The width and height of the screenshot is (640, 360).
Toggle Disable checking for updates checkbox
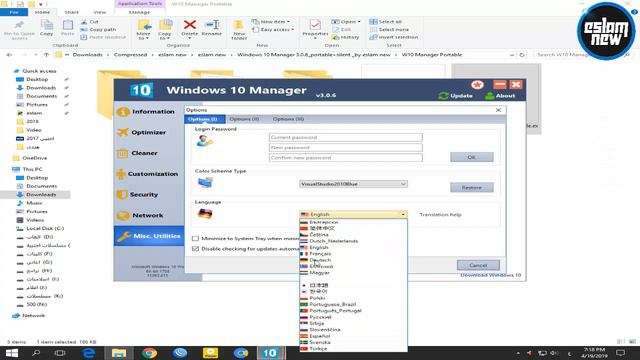point(196,249)
